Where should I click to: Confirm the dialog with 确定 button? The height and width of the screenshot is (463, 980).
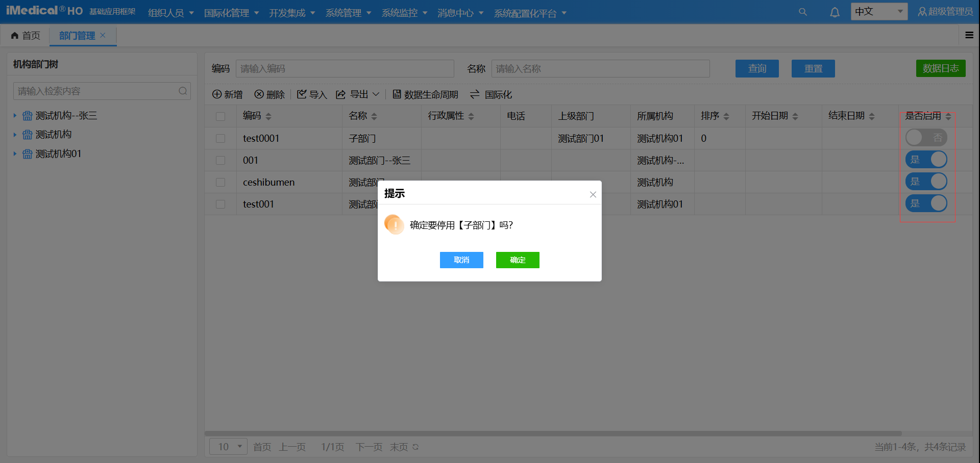[x=518, y=260]
